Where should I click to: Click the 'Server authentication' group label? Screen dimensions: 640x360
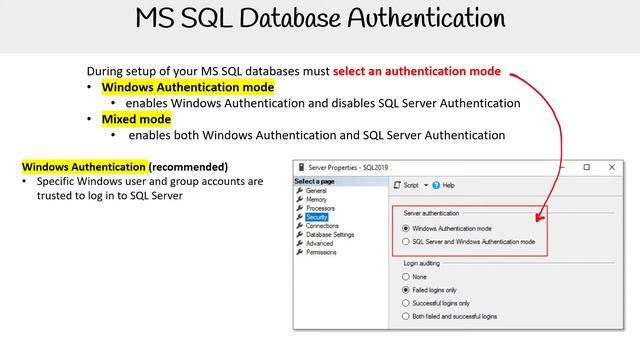[x=431, y=213]
